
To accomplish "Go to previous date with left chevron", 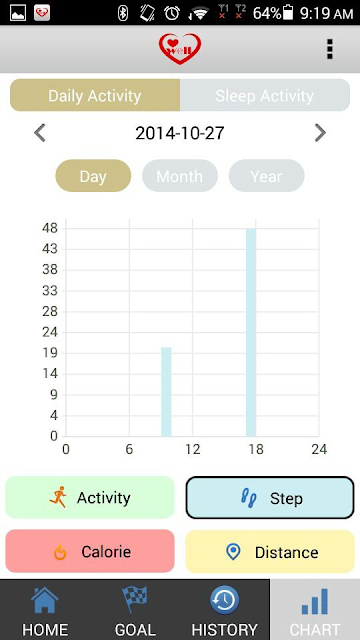I will (x=40, y=133).
